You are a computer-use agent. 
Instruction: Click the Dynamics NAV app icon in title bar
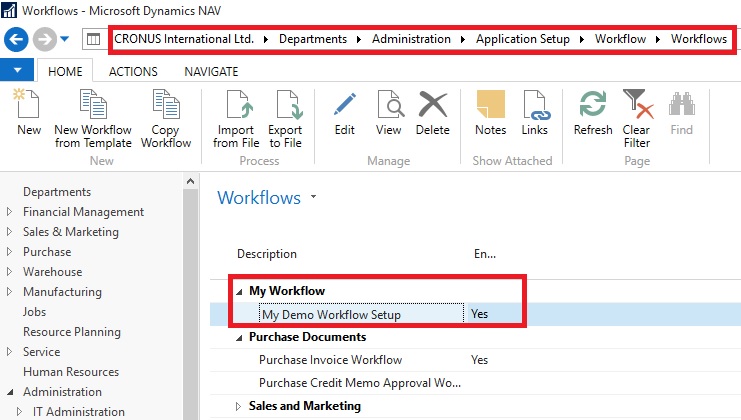[9, 10]
